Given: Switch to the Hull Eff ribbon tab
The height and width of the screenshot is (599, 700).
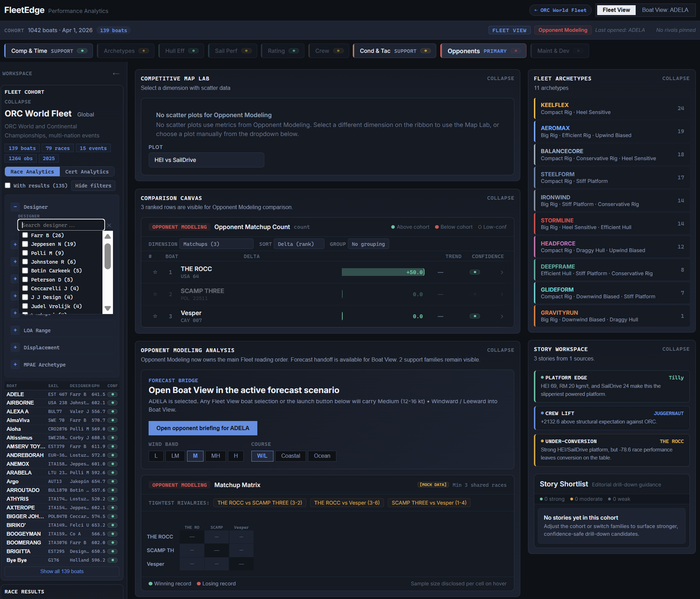Looking at the screenshot, I should (181, 51).
